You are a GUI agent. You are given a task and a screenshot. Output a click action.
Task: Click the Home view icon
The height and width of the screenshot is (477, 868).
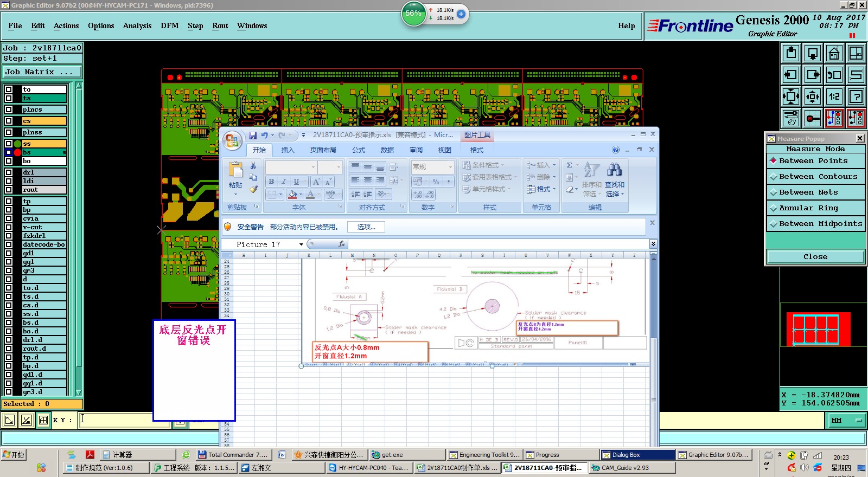(834, 53)
